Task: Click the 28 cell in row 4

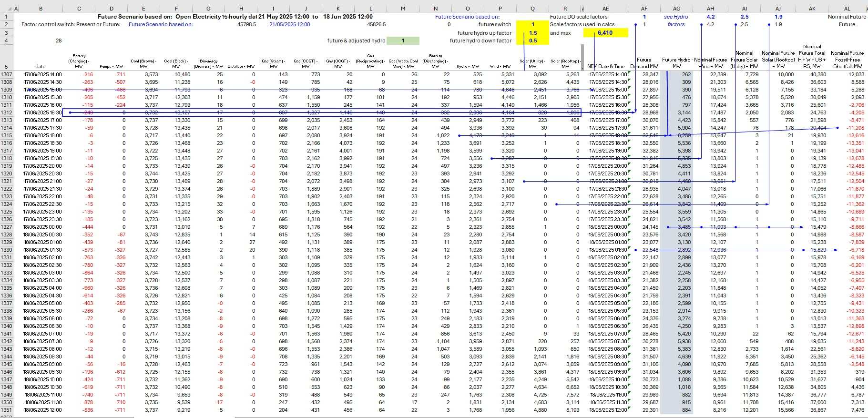Action: click(59, 41)
